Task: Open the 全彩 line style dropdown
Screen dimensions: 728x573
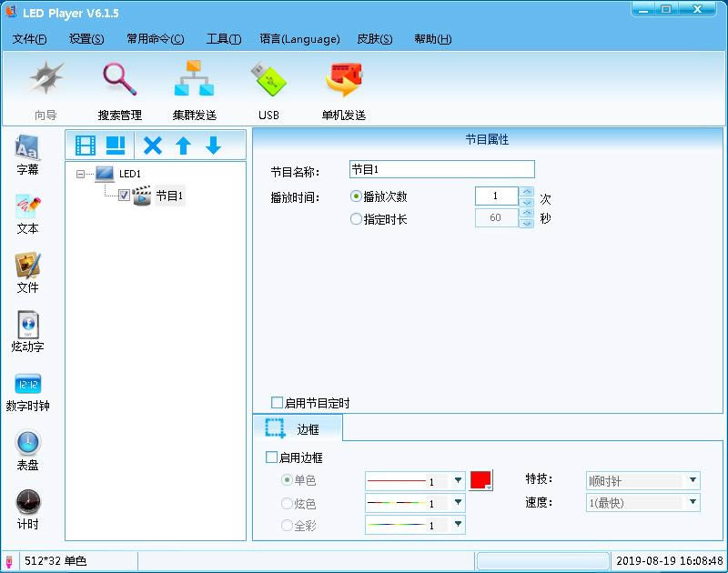Action: tap(458, 524)
